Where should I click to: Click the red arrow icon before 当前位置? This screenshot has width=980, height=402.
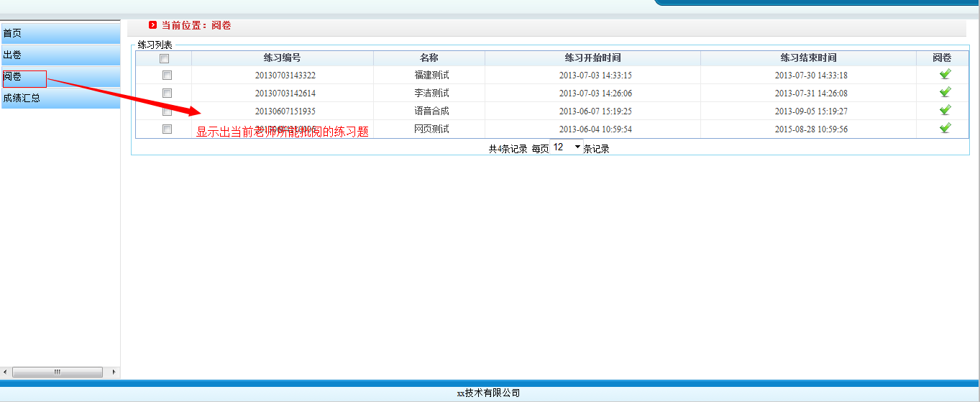(152, 25)
